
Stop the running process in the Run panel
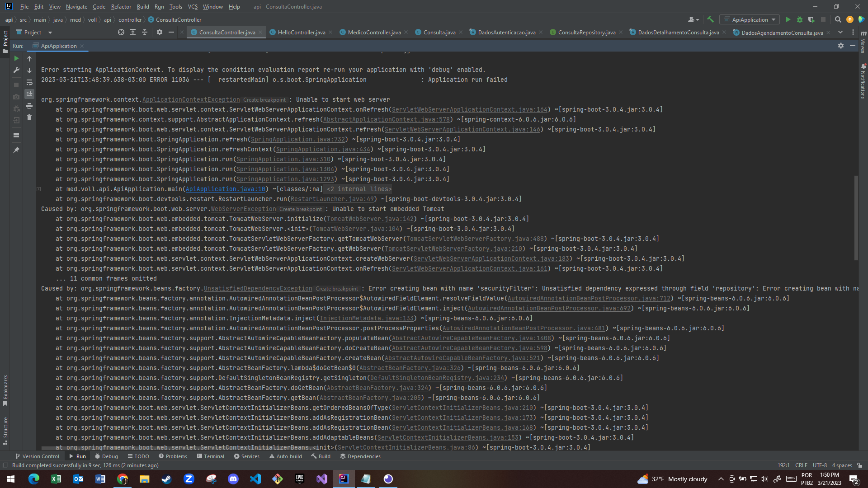pos(16,85)
